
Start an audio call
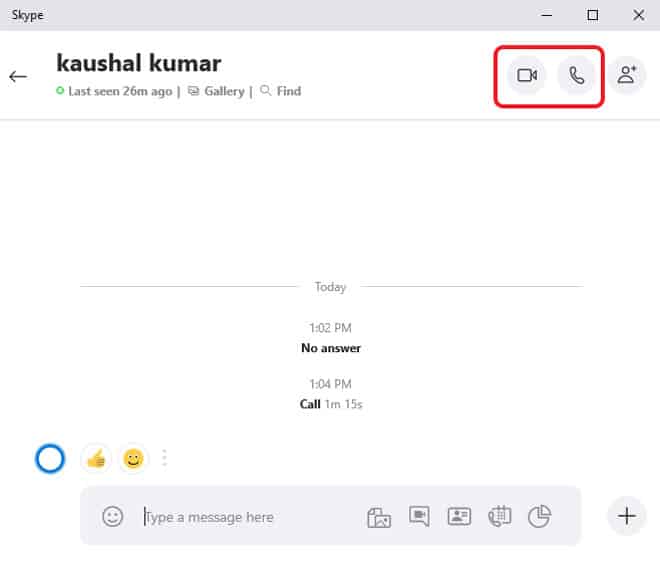[x=577, y=75]
